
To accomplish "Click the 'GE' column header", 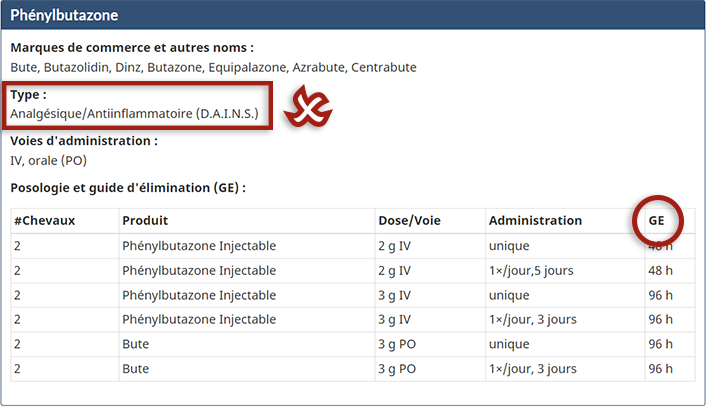I will (656, 221).
